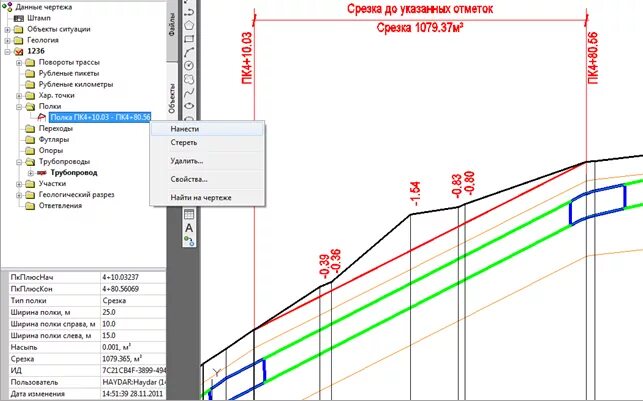Click the Дата изменения value 14:51:39 28.11.2011
Image resolution: width=643 pixels, height=401 pixels.
pos(132,394)
